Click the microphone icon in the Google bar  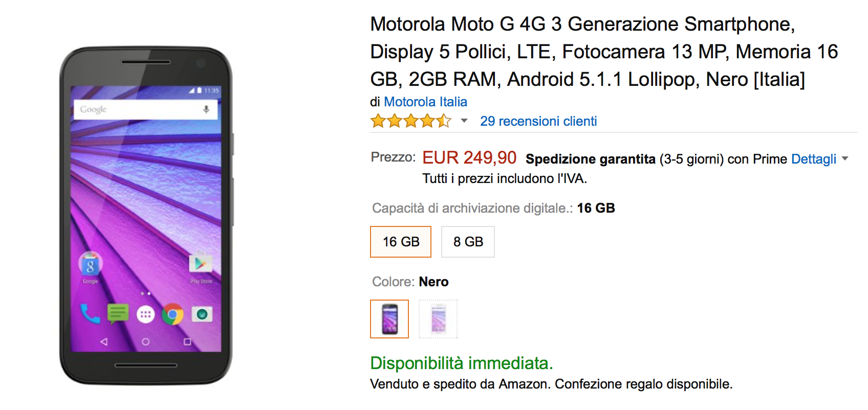pyautogui.click(x=206, y=109)
